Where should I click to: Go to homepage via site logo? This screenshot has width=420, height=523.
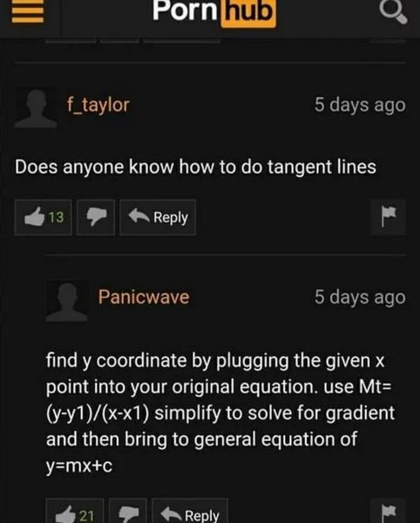tap(214, 11)
